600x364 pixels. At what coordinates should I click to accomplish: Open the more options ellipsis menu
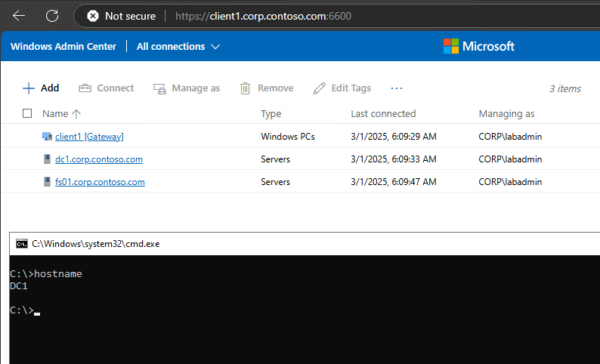pyautogui.click(x=397, y=88)
